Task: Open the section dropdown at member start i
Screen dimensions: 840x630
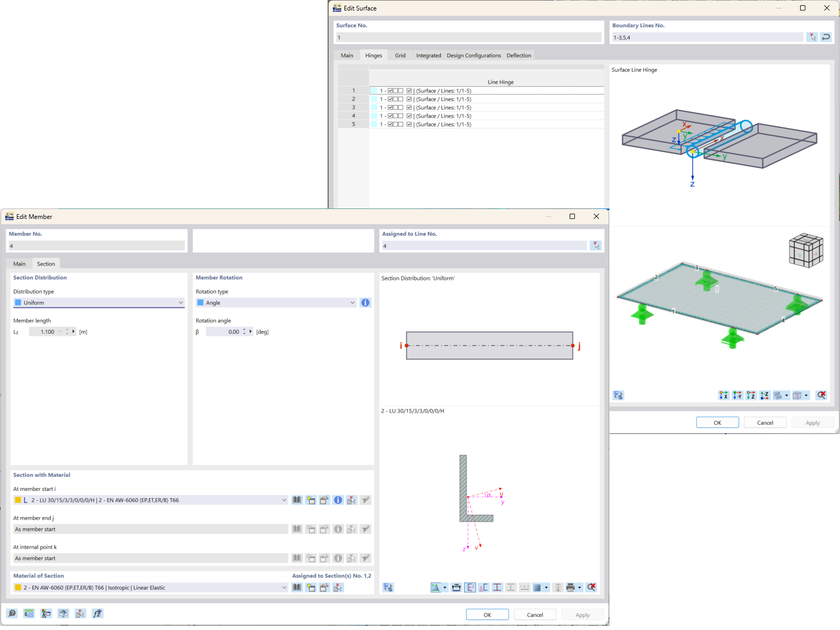Action: 284,500
